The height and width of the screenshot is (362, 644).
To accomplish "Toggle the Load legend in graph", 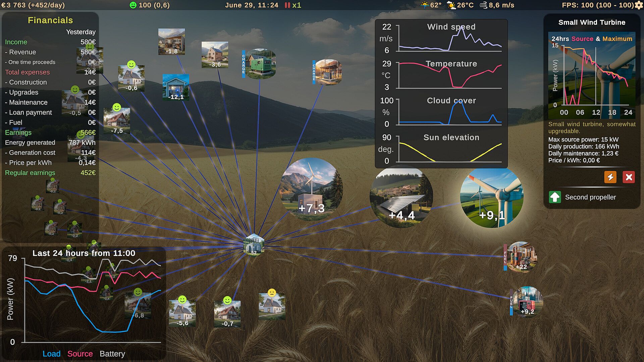I will pos(51,354).
